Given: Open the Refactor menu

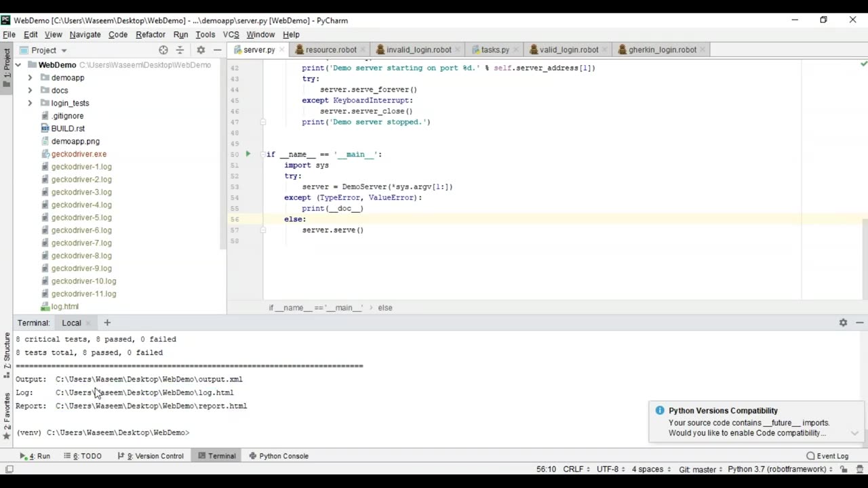Looking at the screenshot, I should pyautogui.click(x=151, y=35).
